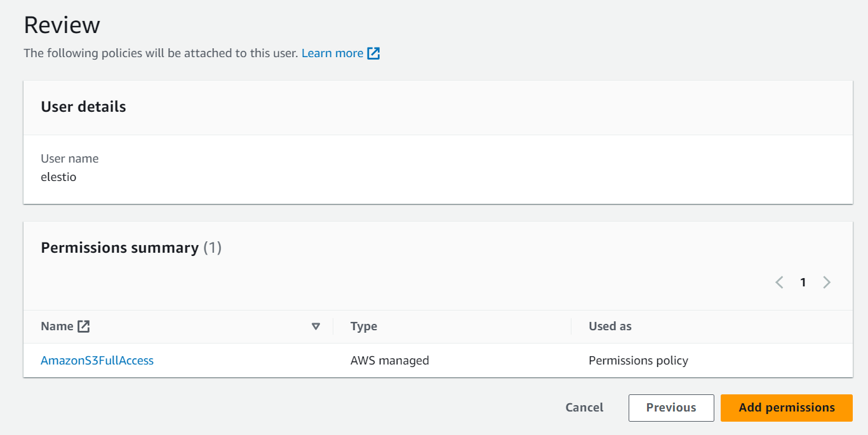Image resolution: width=868 pixels, height=435 pixels.
Task: Cancel adding permissions
Action: point(584,408)
